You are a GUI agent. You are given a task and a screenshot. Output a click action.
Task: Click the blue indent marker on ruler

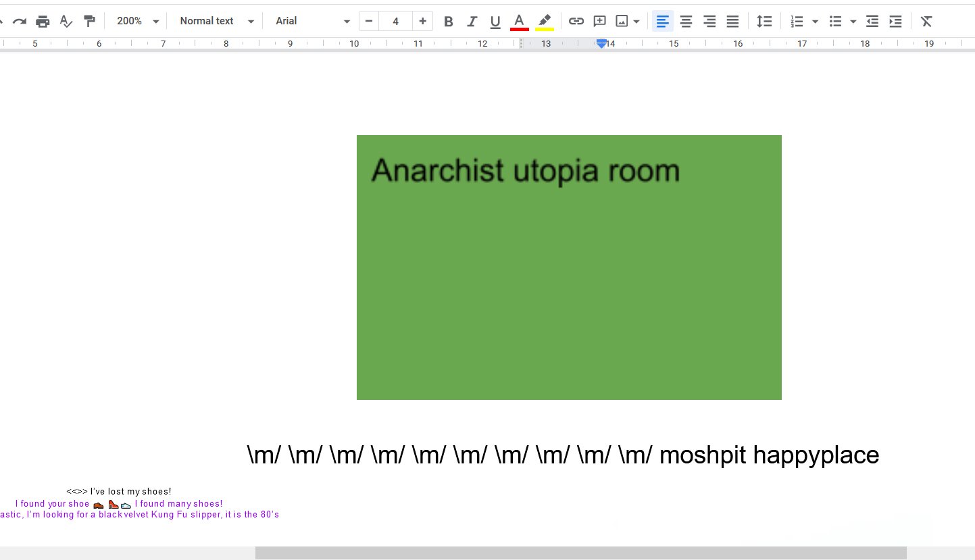[601, 44]
